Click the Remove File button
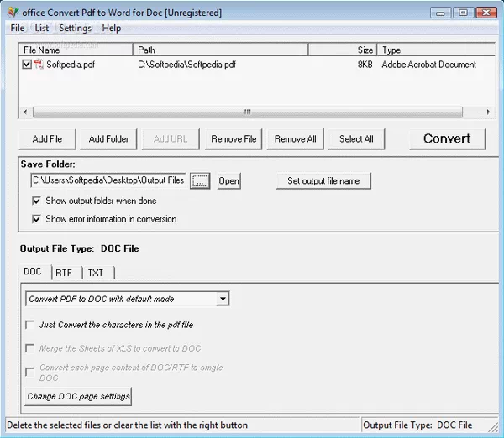Viewport: 504px width, 438px height. [234, 139]
